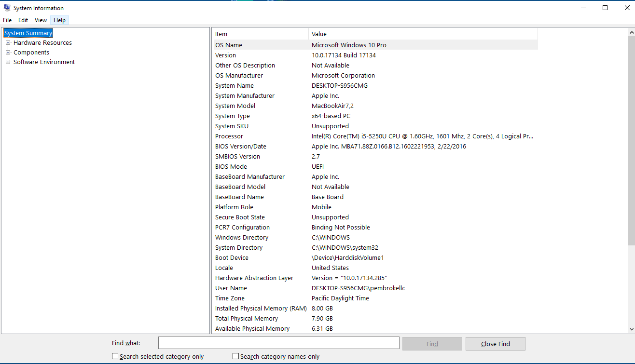Viewport: 635px width, 364px height.
Task: Click the scrollbar up arrow in details pane
Action: tap(631, 32)
